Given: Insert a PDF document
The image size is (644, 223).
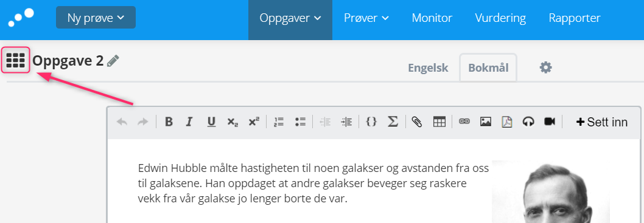Looking at the screenshot, I should [507, 122].
